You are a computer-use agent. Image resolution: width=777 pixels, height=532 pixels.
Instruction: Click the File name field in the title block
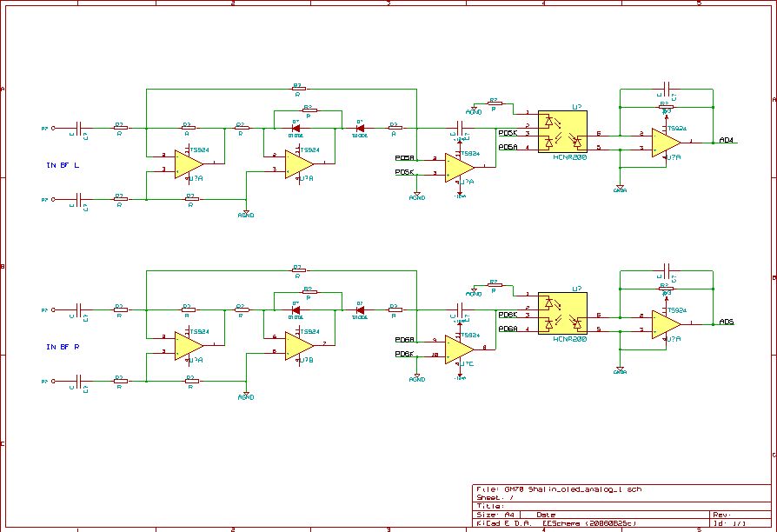(x=559, y=489)
